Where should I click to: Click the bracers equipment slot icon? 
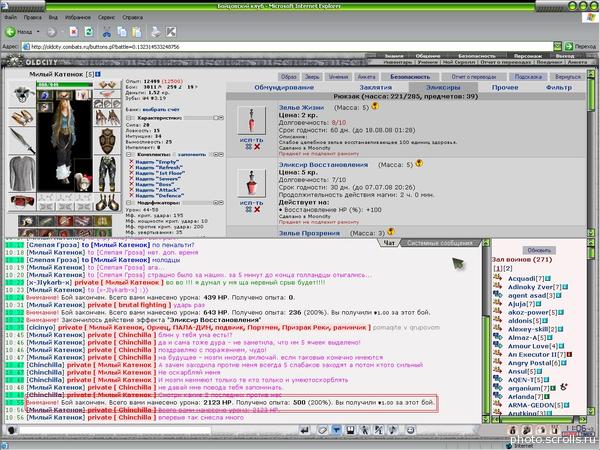tap(22, 117)
